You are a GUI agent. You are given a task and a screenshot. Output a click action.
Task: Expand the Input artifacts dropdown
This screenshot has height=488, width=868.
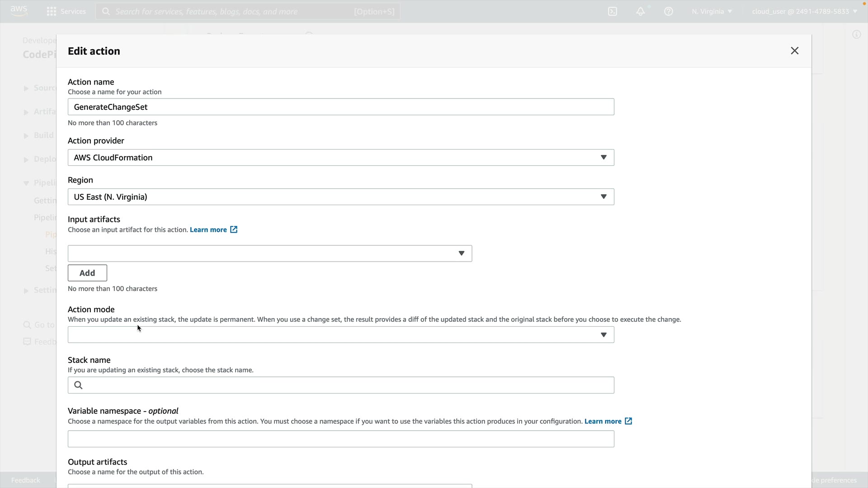click(269, 253)
